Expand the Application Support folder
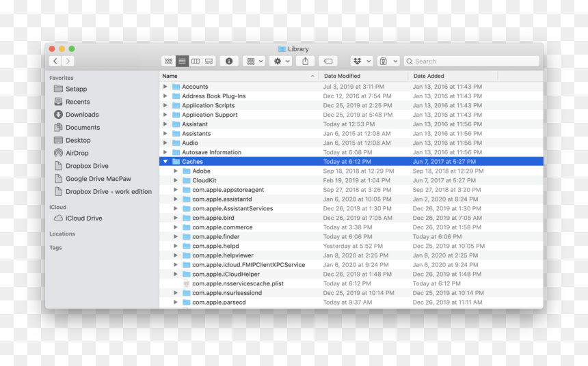588x366 pixels. coord(165,115)
